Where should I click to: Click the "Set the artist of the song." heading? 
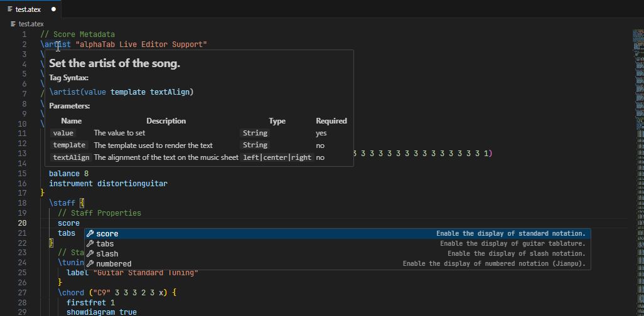114,64
